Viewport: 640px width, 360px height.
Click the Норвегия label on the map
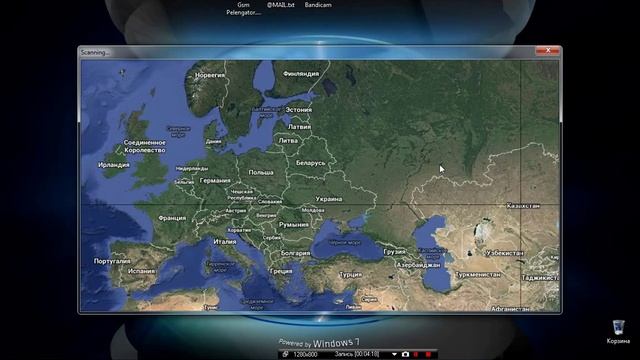[x=210, y=75]
